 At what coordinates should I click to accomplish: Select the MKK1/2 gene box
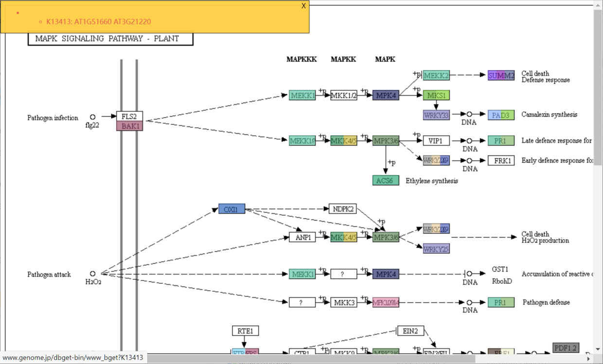point(344,95)
